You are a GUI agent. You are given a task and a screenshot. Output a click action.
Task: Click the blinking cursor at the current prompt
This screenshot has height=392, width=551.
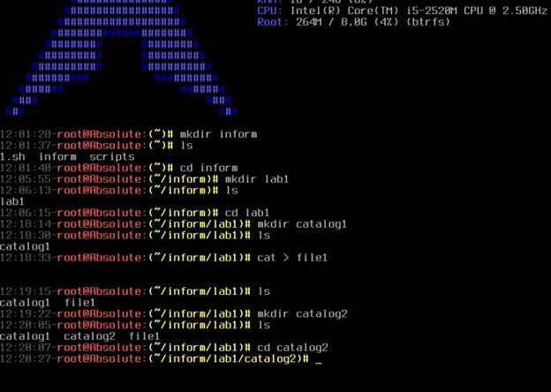pyautogui.click(x=319, y=363)
